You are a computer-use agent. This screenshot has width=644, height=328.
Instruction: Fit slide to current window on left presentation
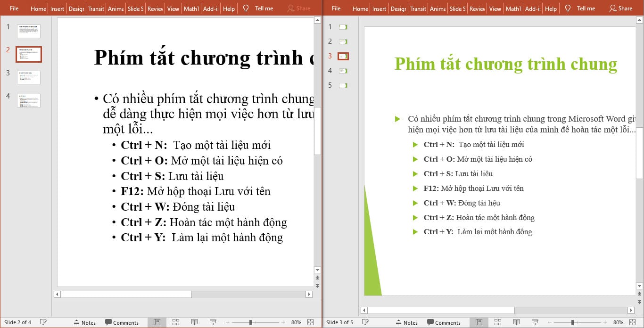[x=310, y=322]
